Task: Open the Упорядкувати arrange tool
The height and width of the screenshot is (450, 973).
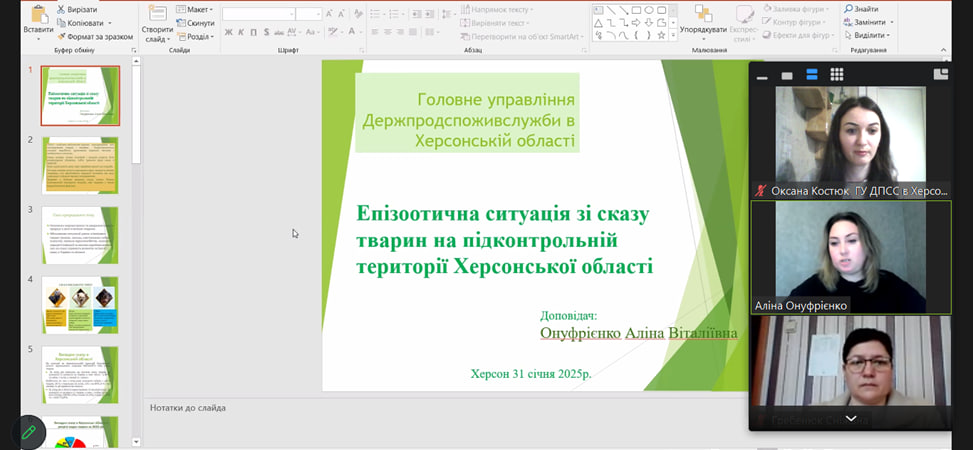Action: [702, 14]
